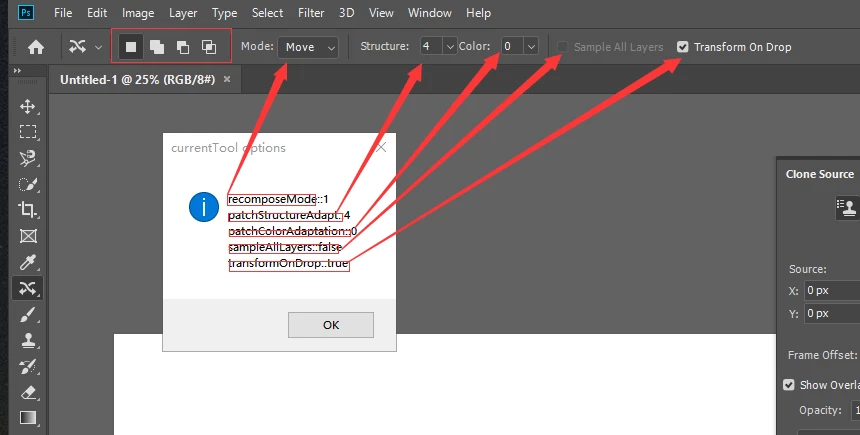Viewport: 860px width, 435px height.
Task: Select the Polygonal Lasso tool
Action: [28, 158]
